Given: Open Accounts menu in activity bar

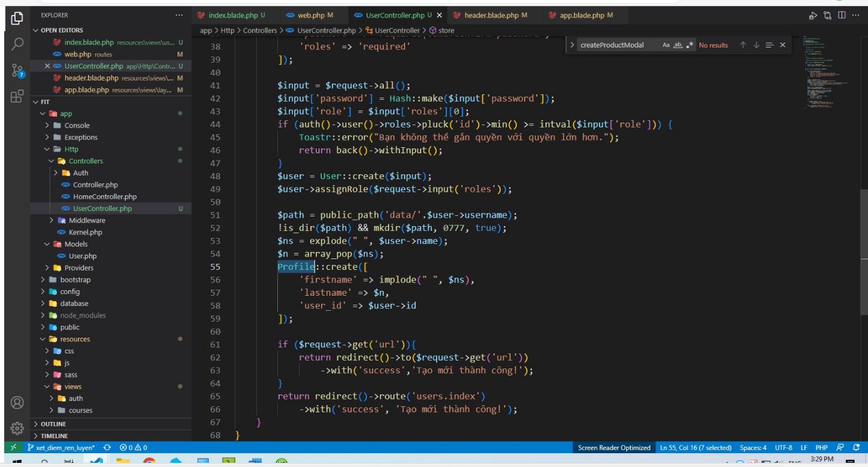Looking at the screenshot, I should pyautogui.click(x=17, y=402).
